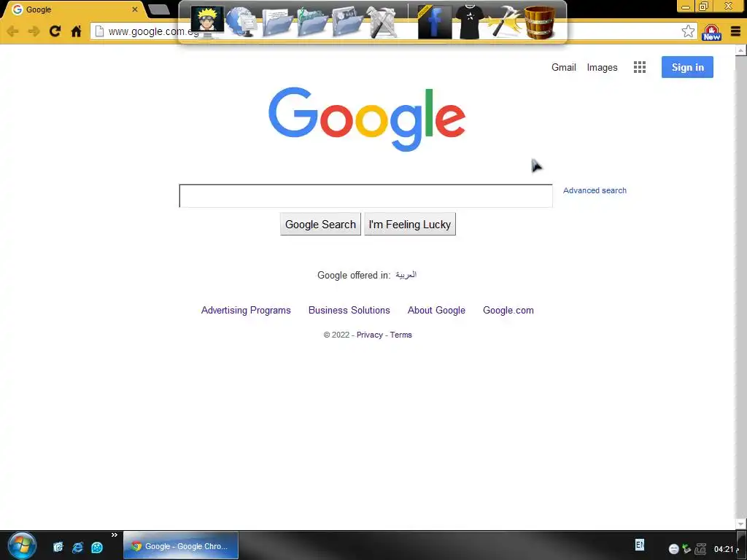Open the network globe icon in dock
This screenshot has height=560, width=747.
pos(241,22)
